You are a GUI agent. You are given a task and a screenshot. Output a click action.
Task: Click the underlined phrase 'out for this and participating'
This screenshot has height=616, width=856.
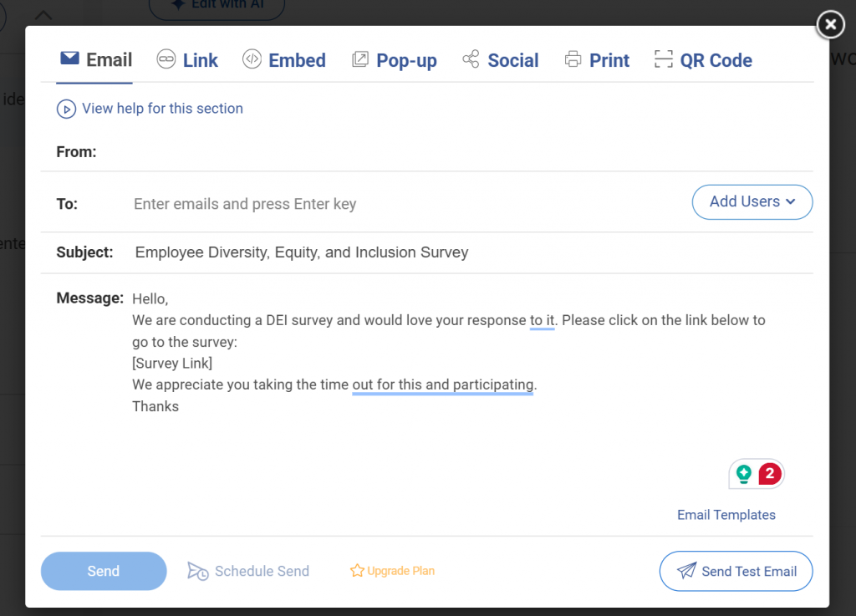[x=442, y=384]
